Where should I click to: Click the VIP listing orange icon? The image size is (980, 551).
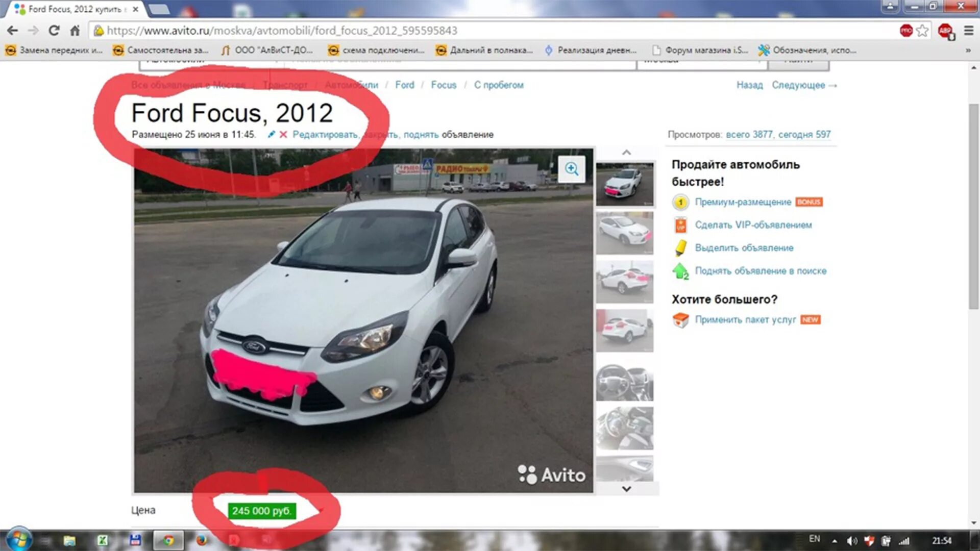tap(680, 225)
